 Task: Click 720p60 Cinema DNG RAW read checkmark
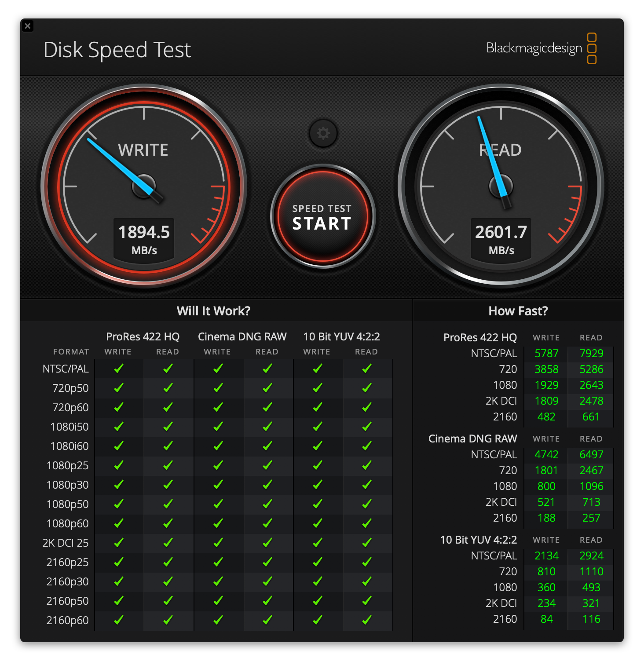pos(267,407)
